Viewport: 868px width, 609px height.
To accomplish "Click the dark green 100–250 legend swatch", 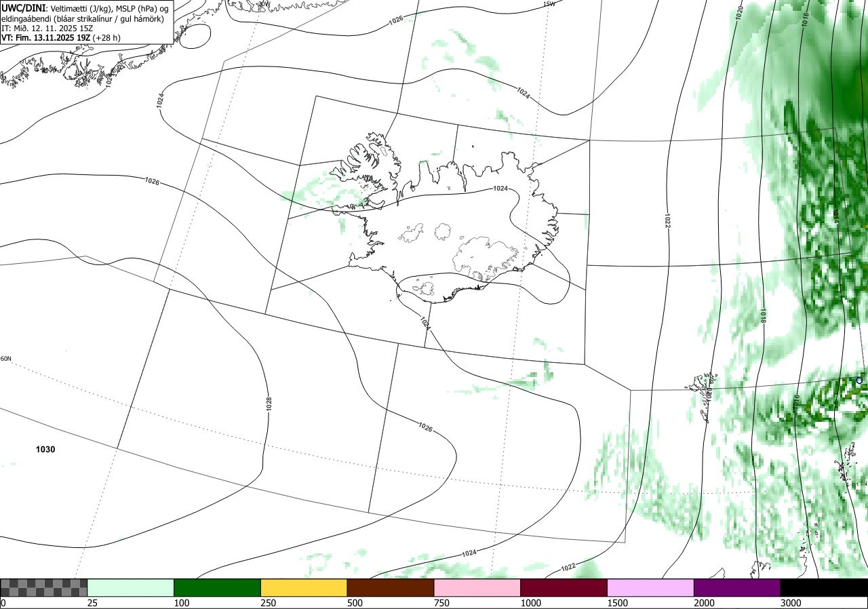I will (217, 587).
